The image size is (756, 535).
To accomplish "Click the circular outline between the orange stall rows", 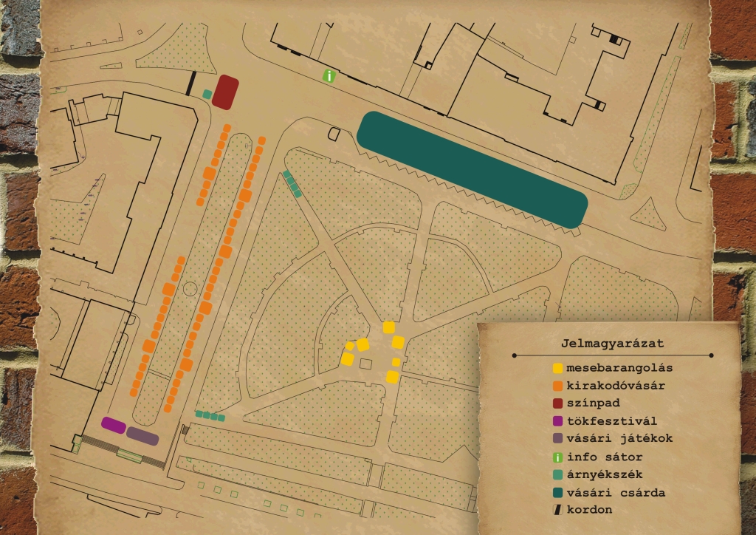I will pos(190,289).
